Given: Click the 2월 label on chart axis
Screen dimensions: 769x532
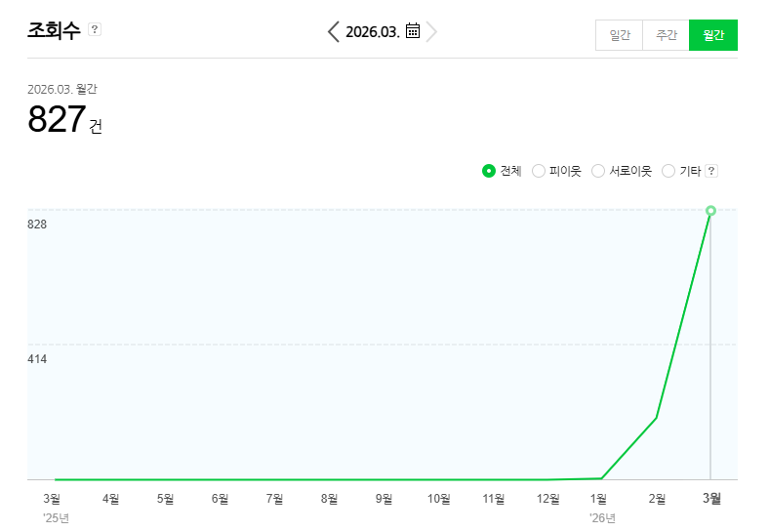Looking at the screenshot, I should click(x=657, y=499).
